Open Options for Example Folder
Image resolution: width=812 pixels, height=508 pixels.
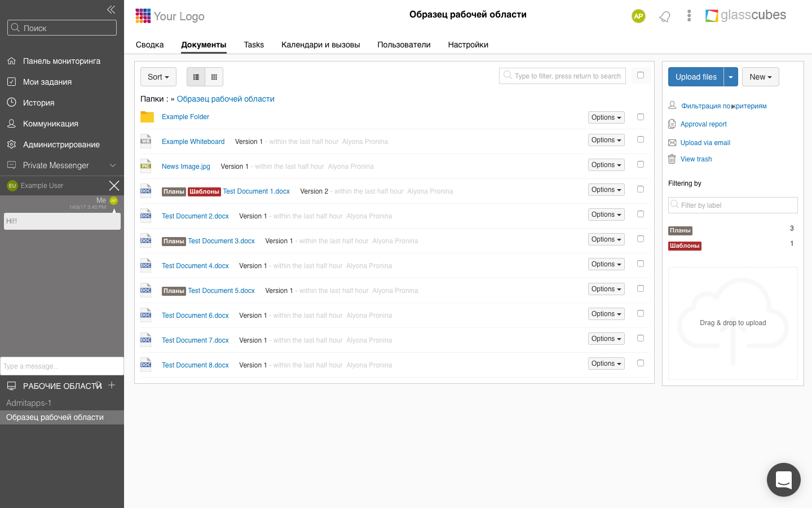click(606, 117)
